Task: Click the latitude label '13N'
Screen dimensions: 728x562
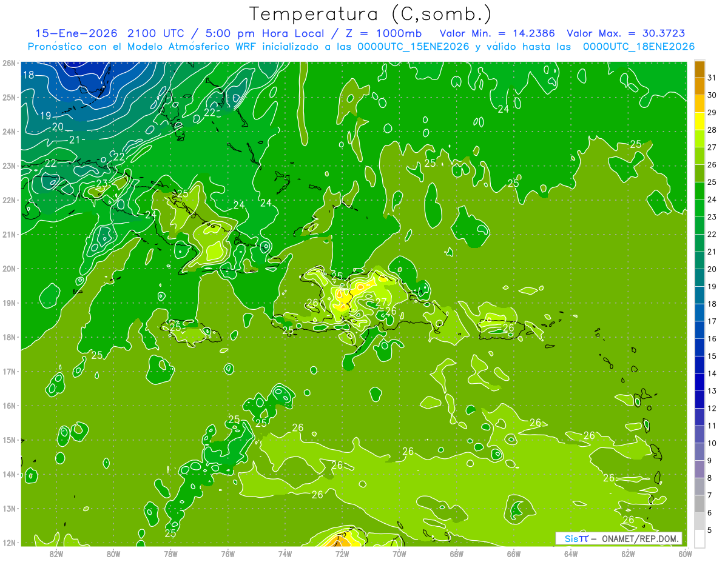Action: coord(8,508)
